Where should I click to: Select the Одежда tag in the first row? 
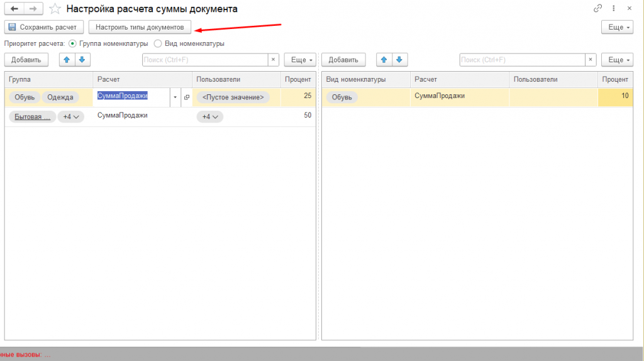coord(60,97)
